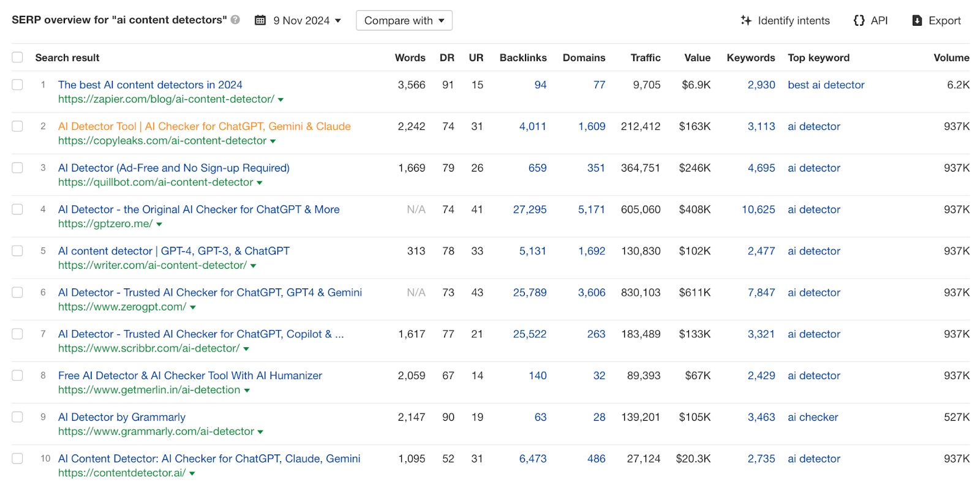Click the curly braces API icon
This screenshot has width=980, height=485.
coord(859,20)
